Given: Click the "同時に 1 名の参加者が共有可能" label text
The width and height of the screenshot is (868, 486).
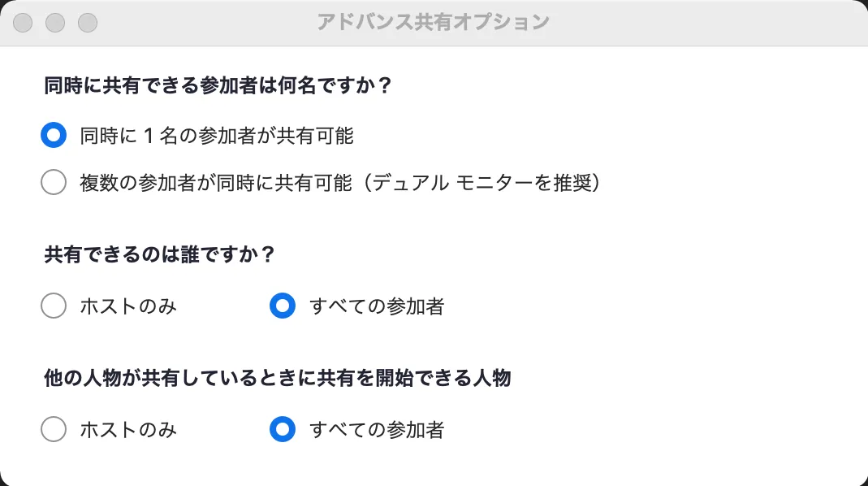Looking at the screenshot, I should [x=216, y=136].
